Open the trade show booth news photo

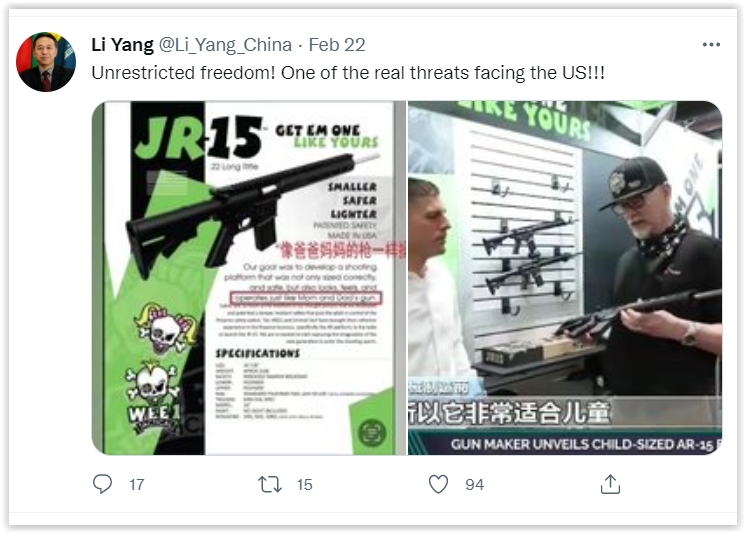pos(565,278)
